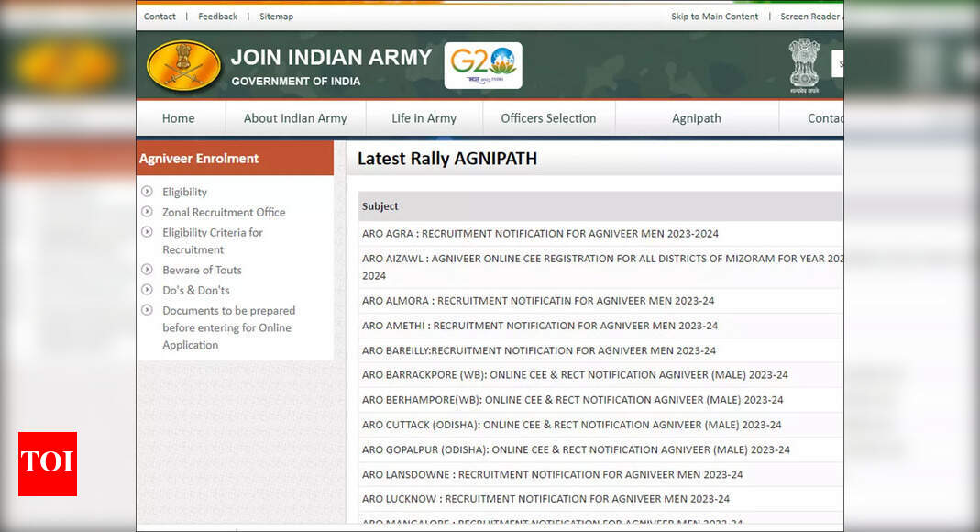
Task: Click the national emblem icon
Action: point(804,64)
